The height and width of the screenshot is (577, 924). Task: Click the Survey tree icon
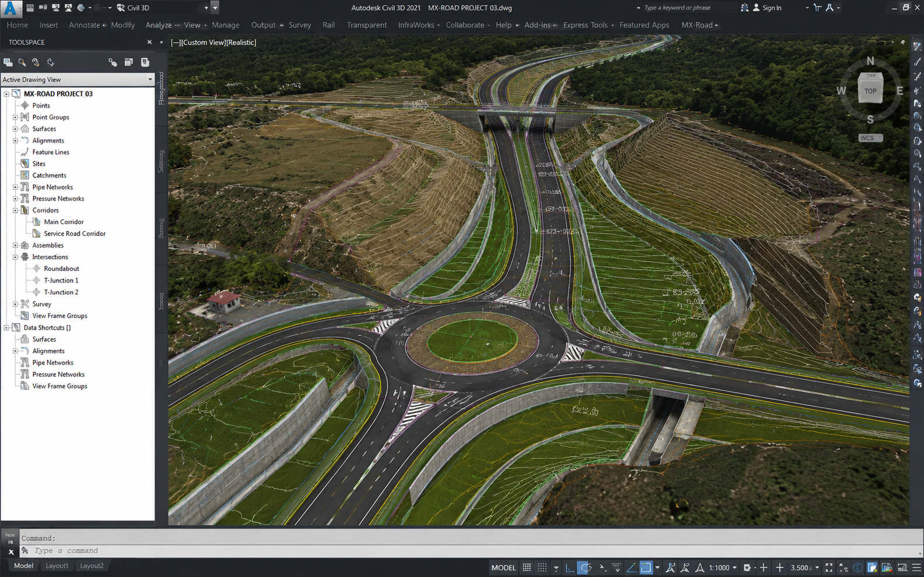[x=25, y=304]
